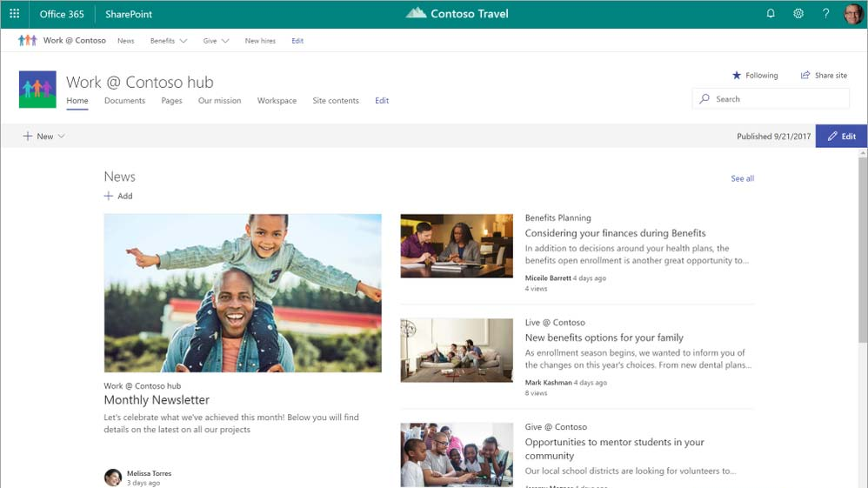The width and height of the screenshot is (868, 488).
Task: Open News in the hub navigation
Action: tap(125, 41)
